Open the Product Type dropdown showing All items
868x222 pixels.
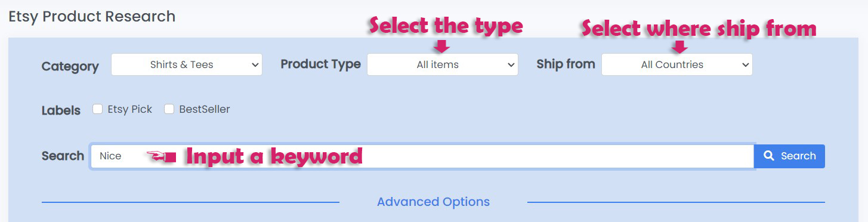pyautogui.click(x=443, y=64)
